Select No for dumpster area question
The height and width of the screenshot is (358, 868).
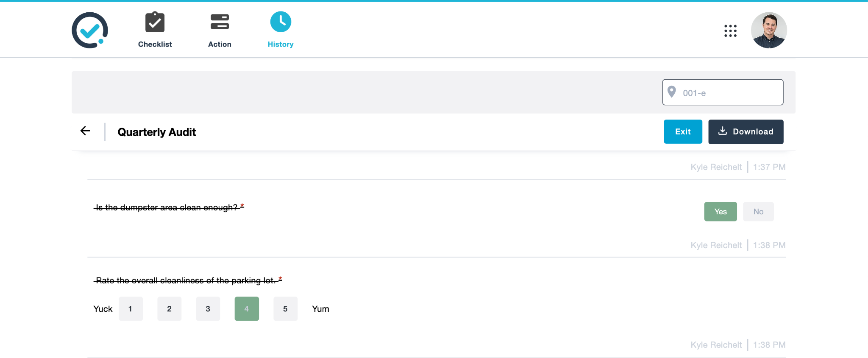coord(758,212)
